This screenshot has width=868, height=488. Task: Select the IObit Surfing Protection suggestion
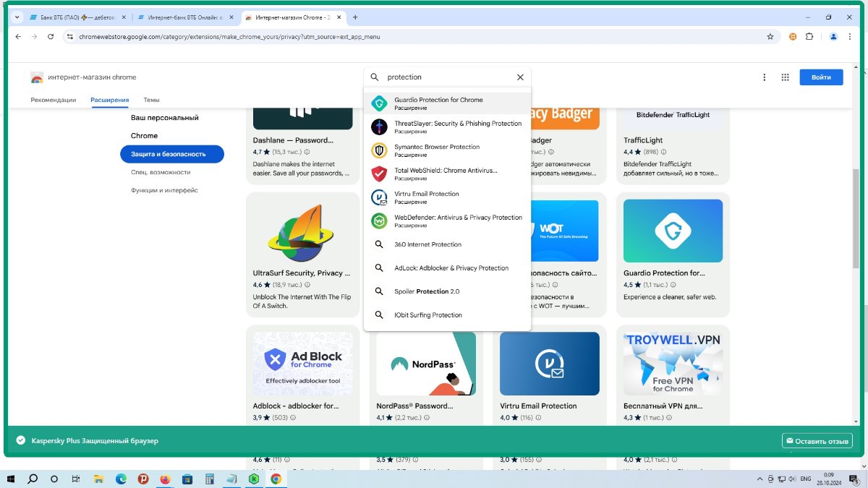click(x=447, y=315)
